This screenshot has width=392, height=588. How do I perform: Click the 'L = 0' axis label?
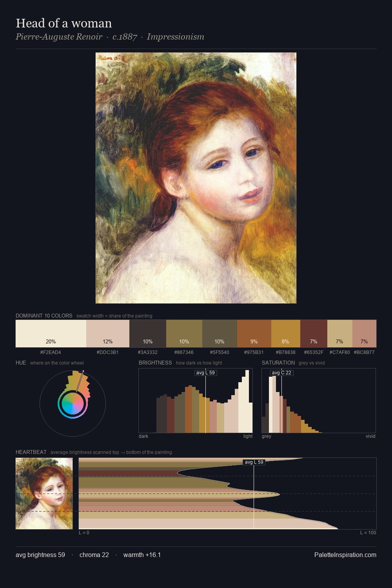84,533
